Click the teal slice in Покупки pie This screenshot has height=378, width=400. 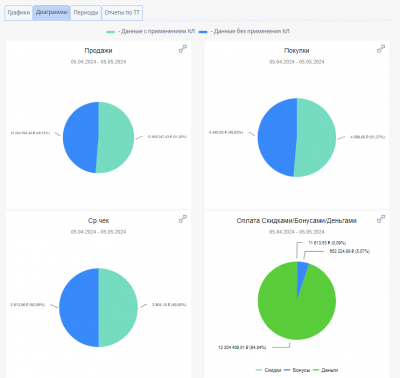click(316, 137)
